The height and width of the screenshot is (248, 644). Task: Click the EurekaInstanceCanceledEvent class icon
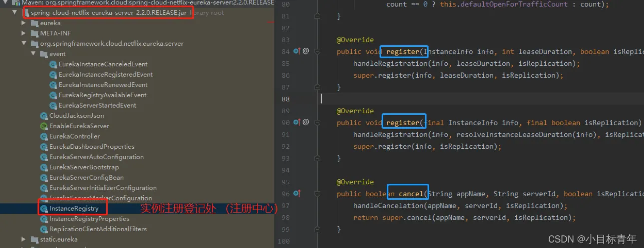(x=53, y=64)
